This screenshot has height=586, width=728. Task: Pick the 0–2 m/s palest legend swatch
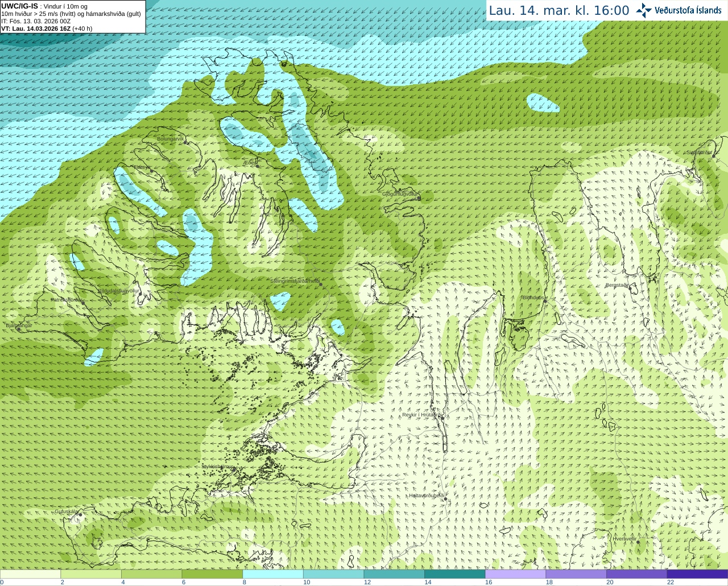30,574
